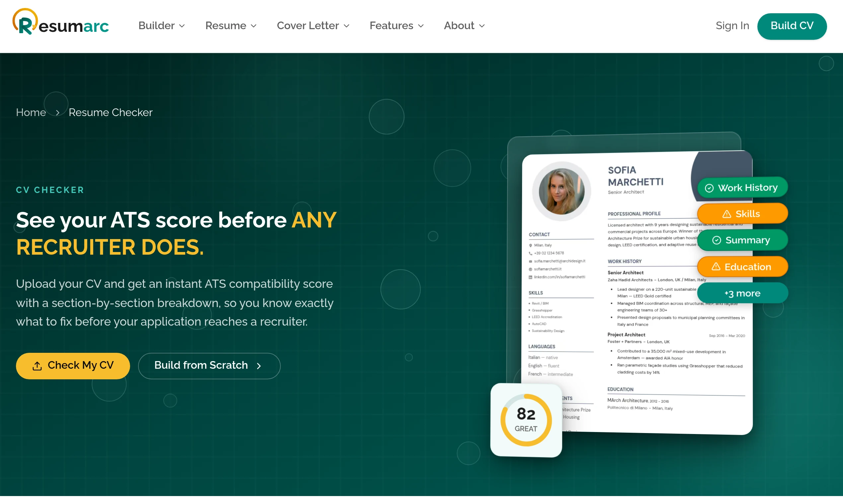Click Sofia Marchetti's profile photo

pyautogui.click(x=562, y=191)
